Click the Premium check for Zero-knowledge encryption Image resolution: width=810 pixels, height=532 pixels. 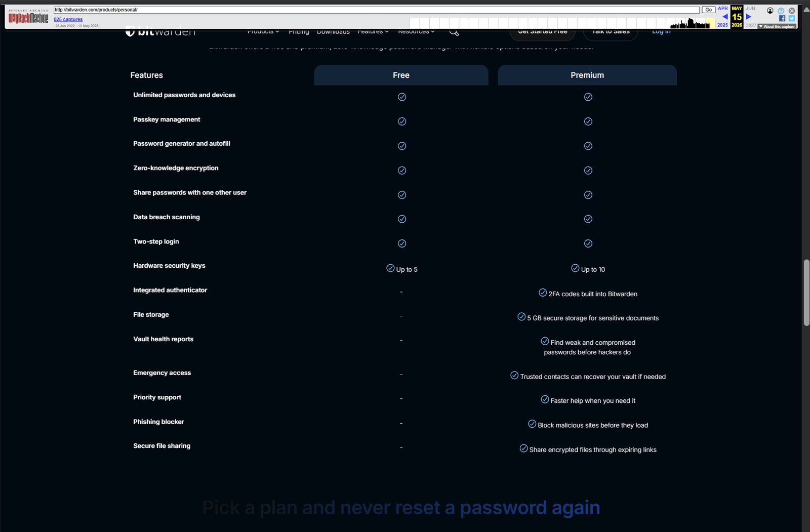point(588,171)
